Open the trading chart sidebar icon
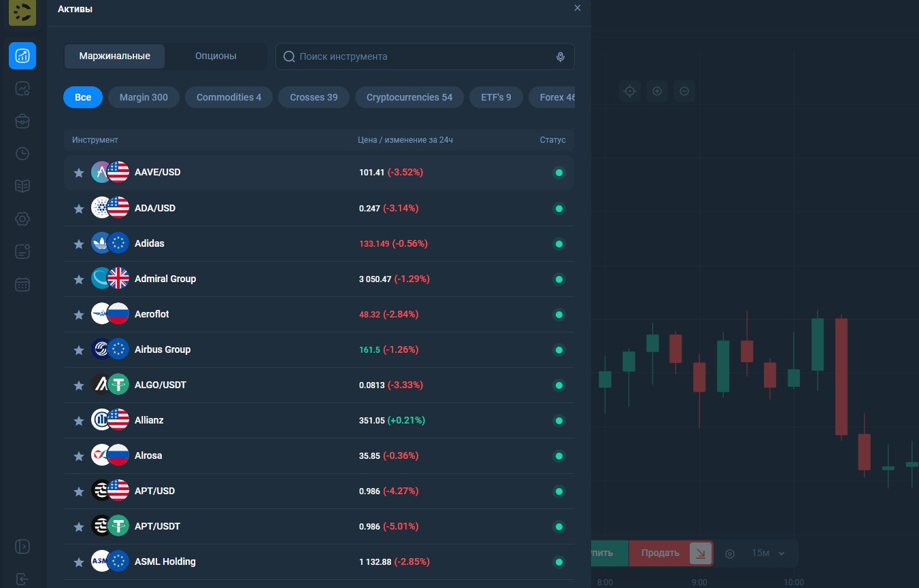 point(22,56)
